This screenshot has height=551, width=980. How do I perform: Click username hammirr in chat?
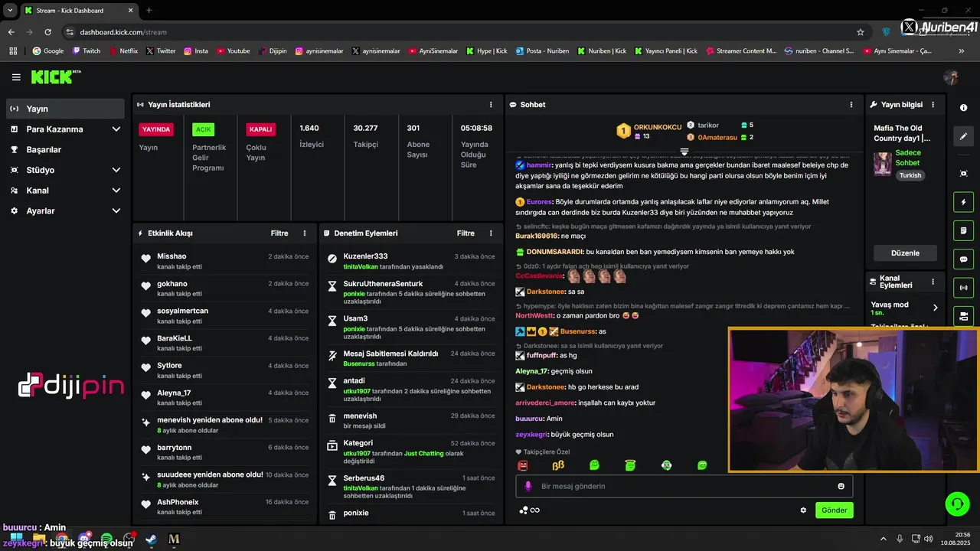[x=538, y=165]
